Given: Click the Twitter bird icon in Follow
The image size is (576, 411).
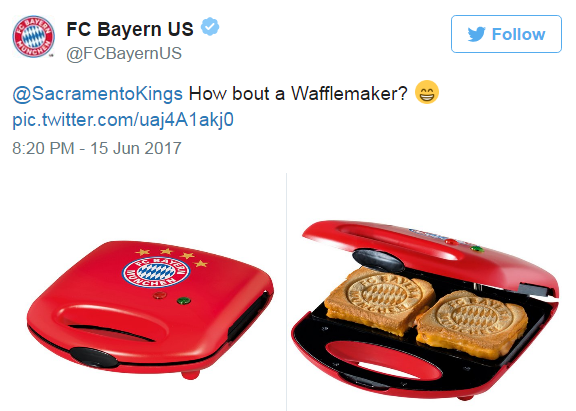Looking at the screenshot, I should 476,35.
